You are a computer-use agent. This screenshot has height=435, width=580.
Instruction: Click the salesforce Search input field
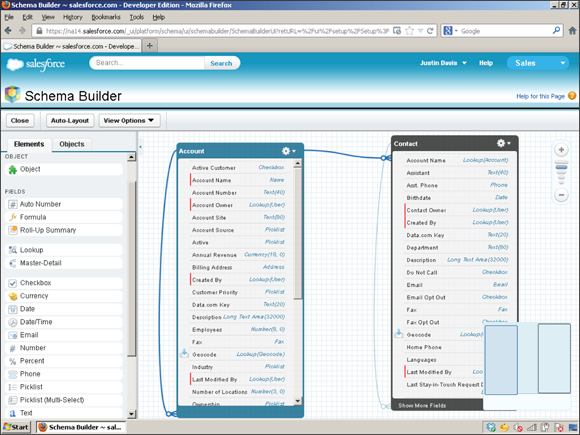tap(147, 63)
